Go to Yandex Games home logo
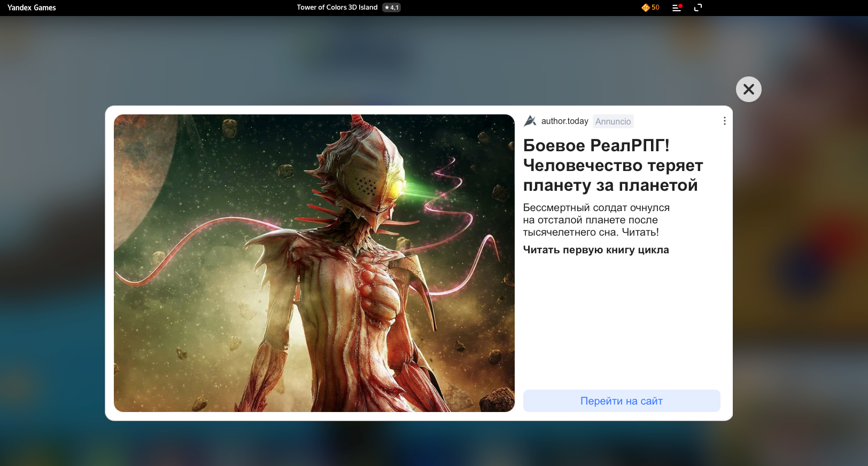The height and width of the screenshot is (466, 868). point(32,7)
